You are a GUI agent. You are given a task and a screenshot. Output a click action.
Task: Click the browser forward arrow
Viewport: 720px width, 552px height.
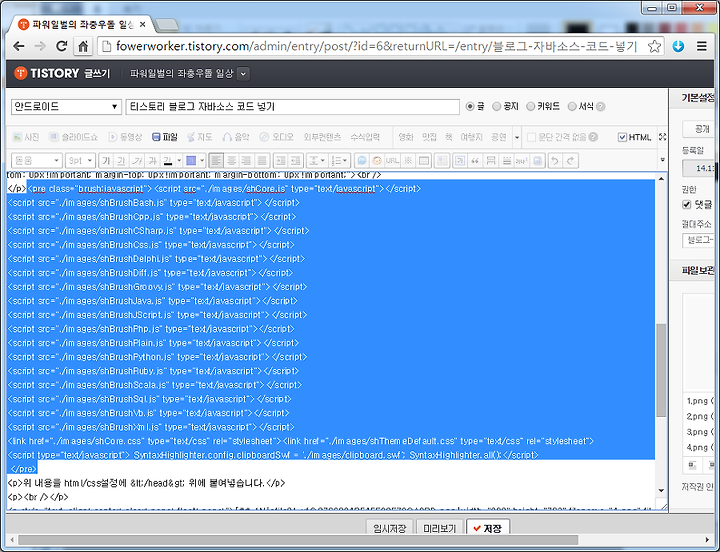tap(40, 46)
